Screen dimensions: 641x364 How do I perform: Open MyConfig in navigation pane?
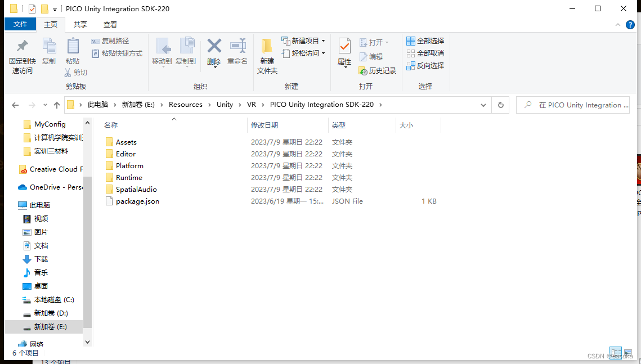coord(50,124)
